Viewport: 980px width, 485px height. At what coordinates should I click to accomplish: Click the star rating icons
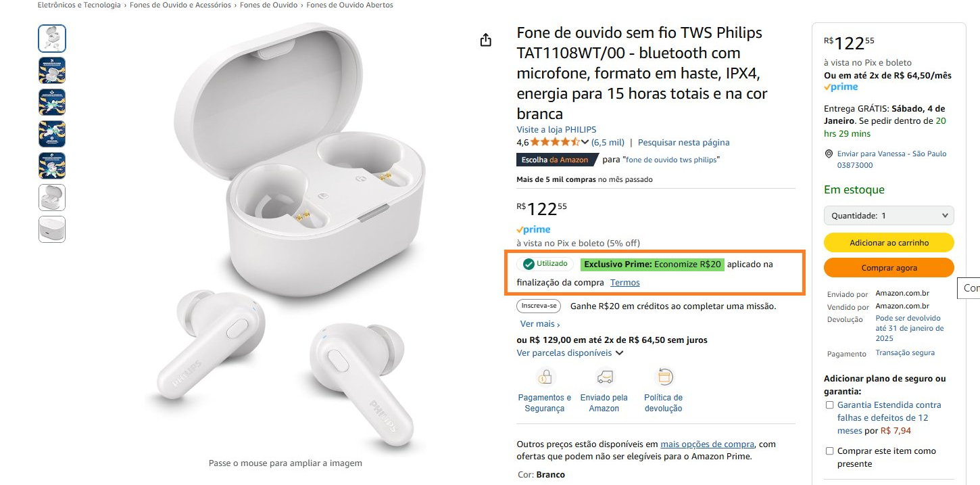point(555,142)
